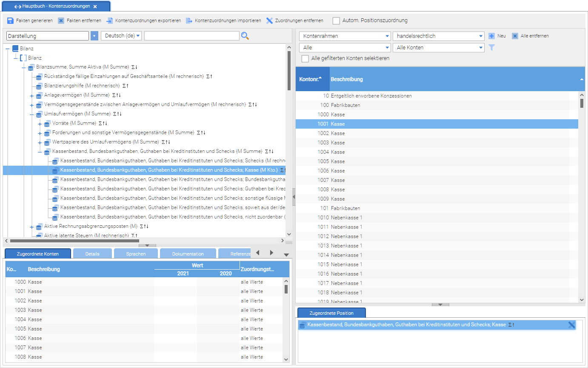Image resolution: width=588 pixels, height=368 pixels.
Task: Remove assigned position with blue X icon
Action: tap(571, 325)
